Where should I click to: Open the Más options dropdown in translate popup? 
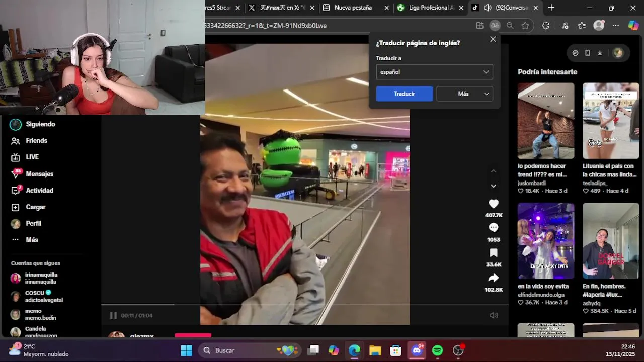[465, 94]
